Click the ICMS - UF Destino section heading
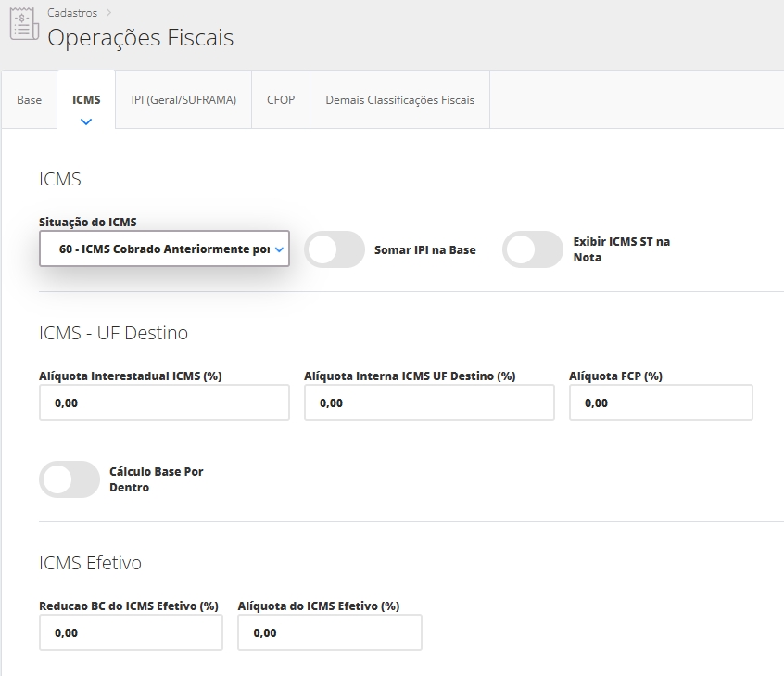The image size is (784, 676). [114, 333]
